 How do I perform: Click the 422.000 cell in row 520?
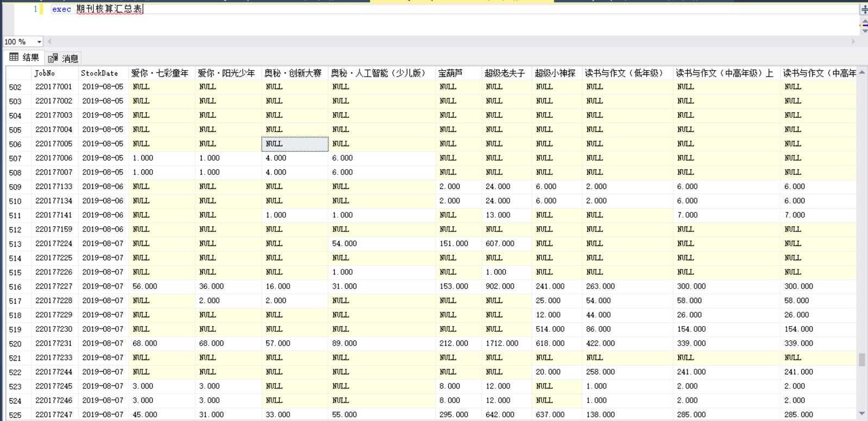tap(627, 343)
